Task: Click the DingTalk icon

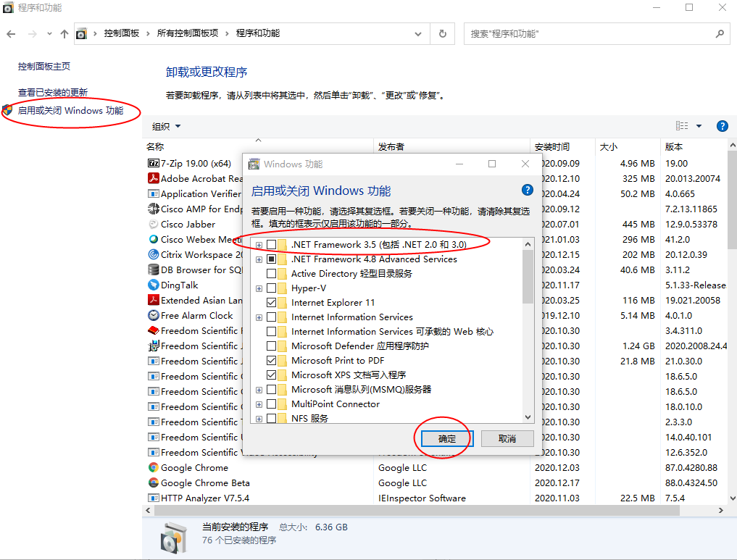Action: pos(153,285)
